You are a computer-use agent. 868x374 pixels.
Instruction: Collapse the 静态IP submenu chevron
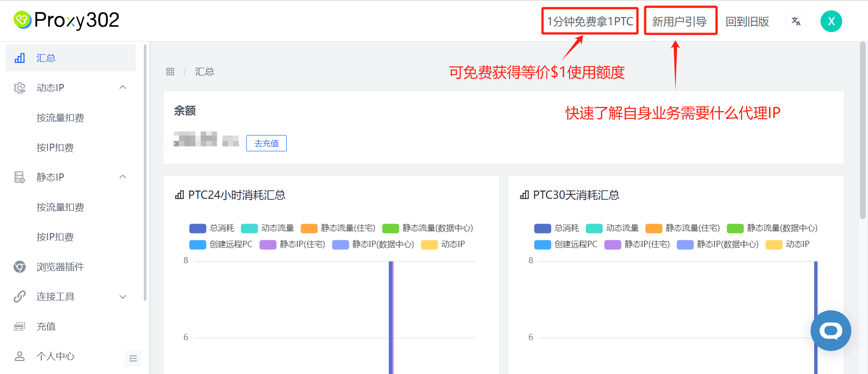pyautogui.click(x=123, y=177)
